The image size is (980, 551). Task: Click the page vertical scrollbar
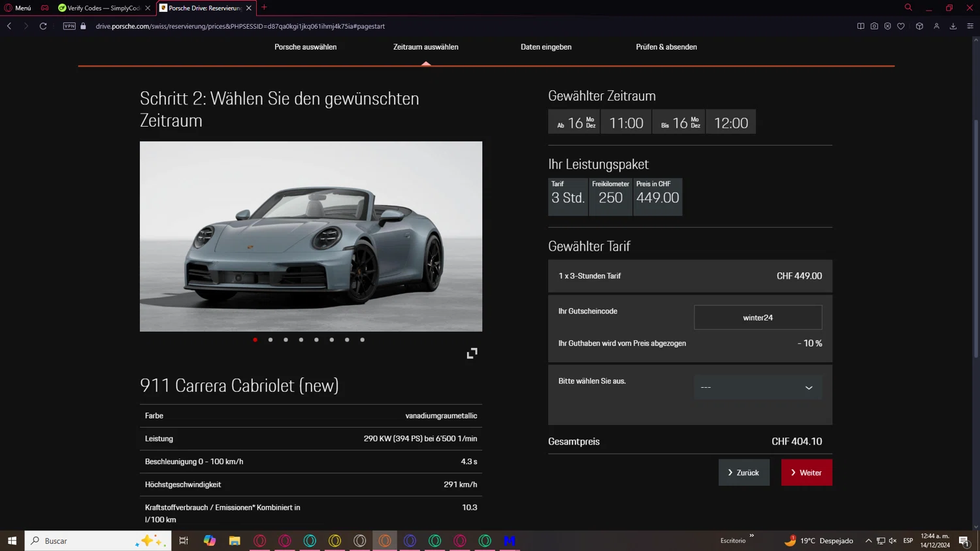click(976, 238)
